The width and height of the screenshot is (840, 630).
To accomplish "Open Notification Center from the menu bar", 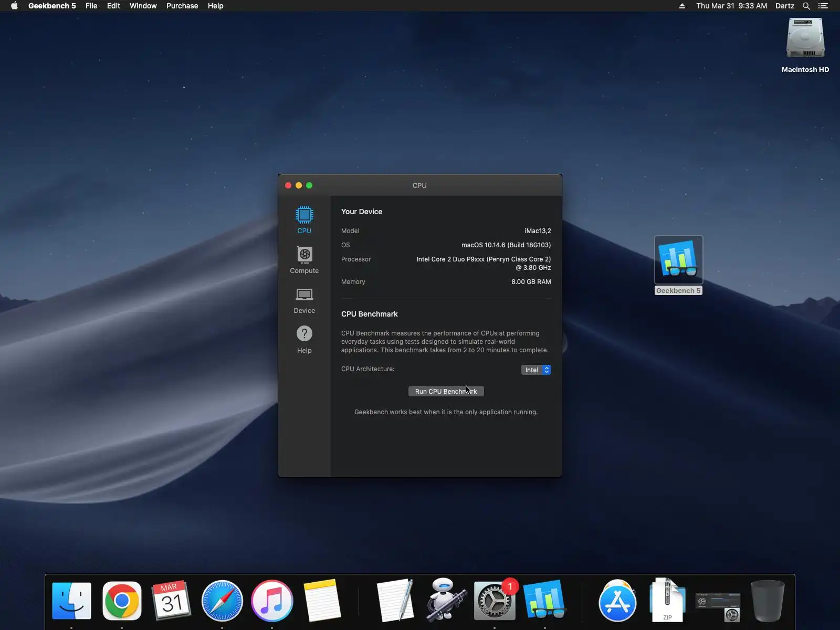I will (x=823, y=6).
